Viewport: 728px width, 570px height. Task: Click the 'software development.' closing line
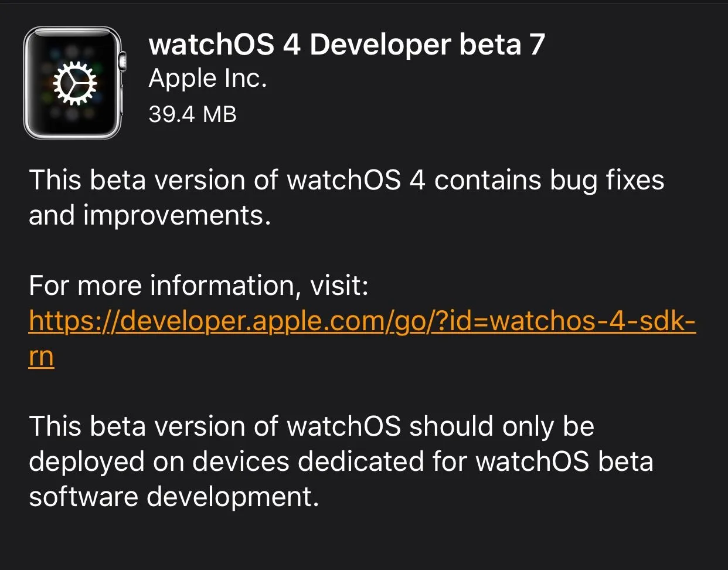174,497
